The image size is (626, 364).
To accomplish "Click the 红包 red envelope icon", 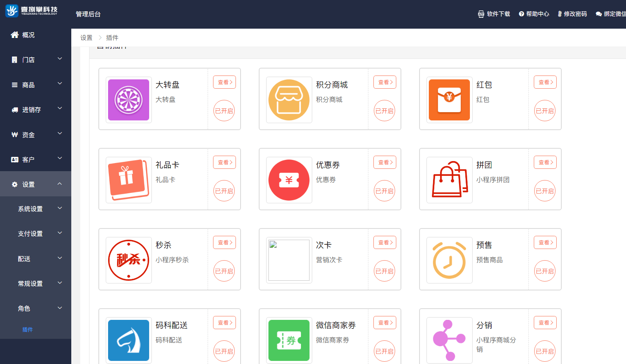I will [449, 100].
